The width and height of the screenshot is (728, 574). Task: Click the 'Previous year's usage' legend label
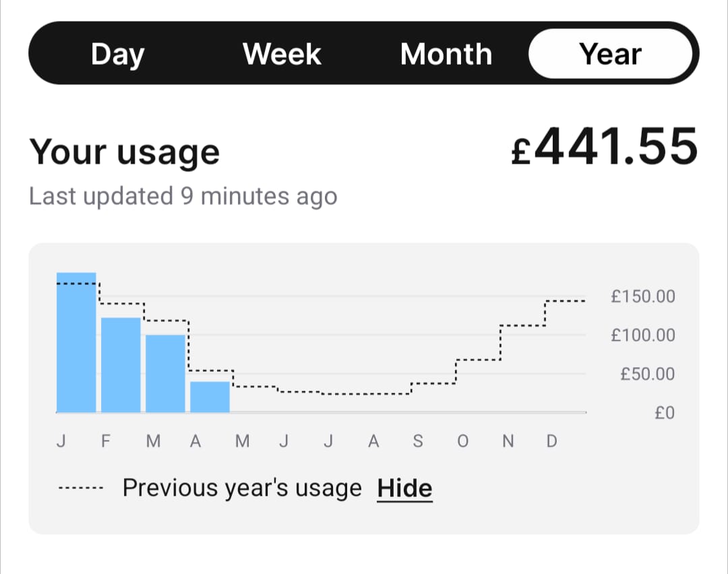click(242, 488)
